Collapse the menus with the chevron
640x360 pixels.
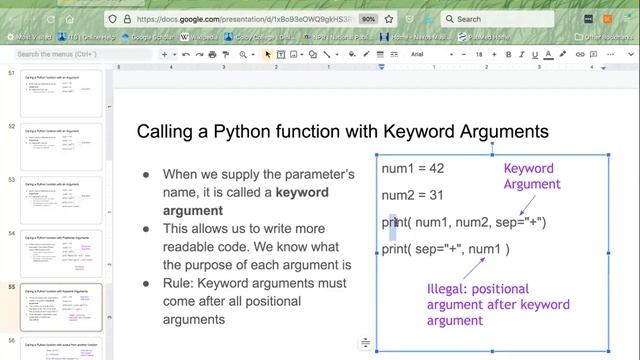click(631, 54)
